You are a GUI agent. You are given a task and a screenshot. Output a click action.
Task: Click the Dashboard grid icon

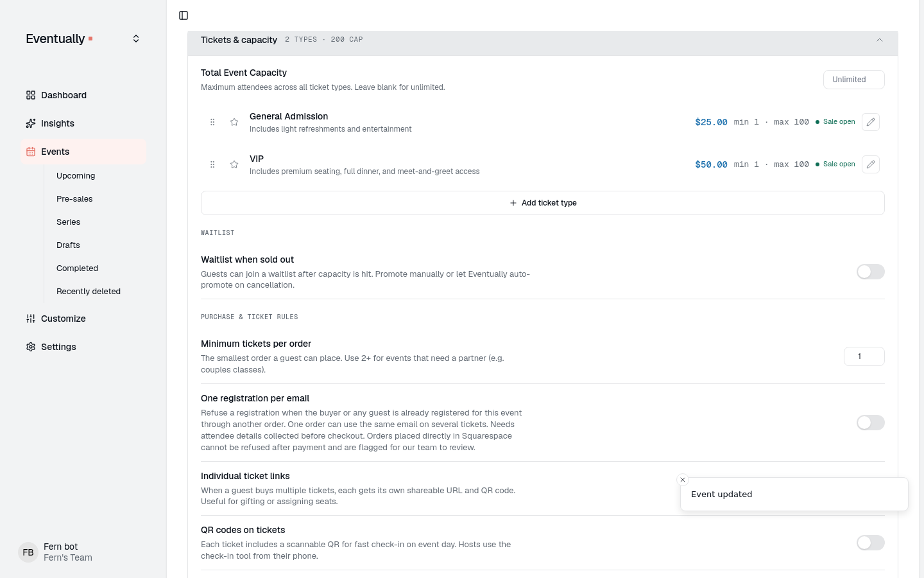pyautogui.click(x=31, y=95)
